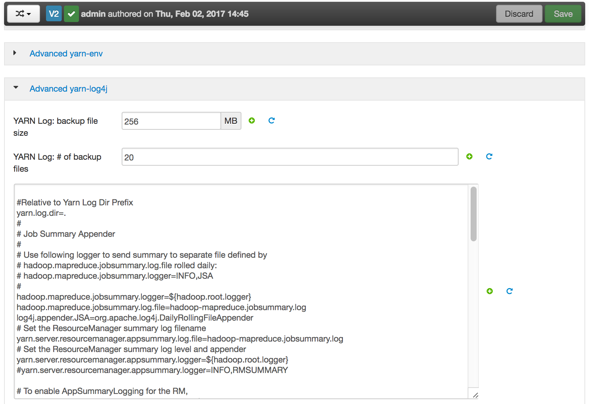Discard the configuration changes
Viewport: 590px width, 404px height.
519,14
